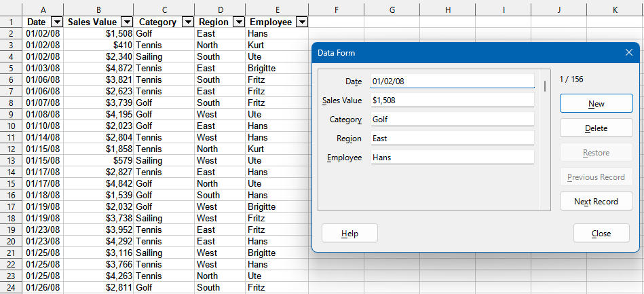This screenshot has width=644, height=294.
Task: Click Category cell Sailing in row 18
Action: point(164,218)
